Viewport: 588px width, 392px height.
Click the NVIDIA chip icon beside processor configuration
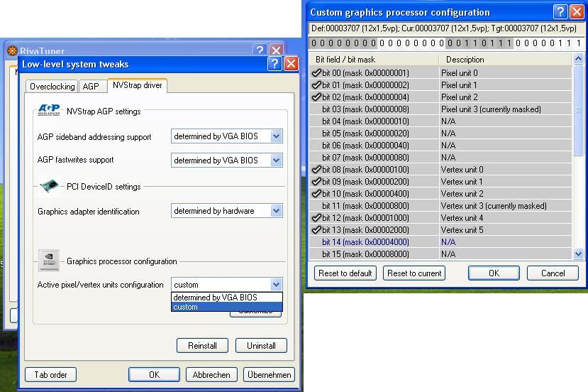49,260
